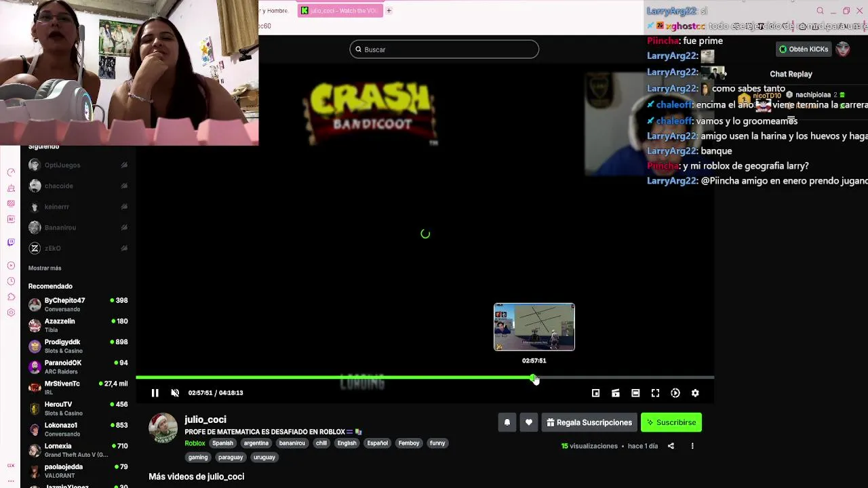Select the funny tag

[x=437, y=443]
